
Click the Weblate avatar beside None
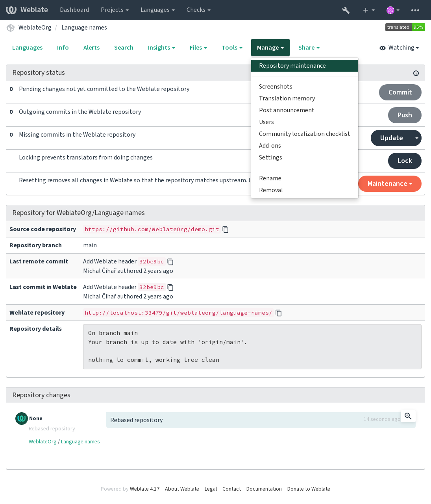click(x=22, y=419)
